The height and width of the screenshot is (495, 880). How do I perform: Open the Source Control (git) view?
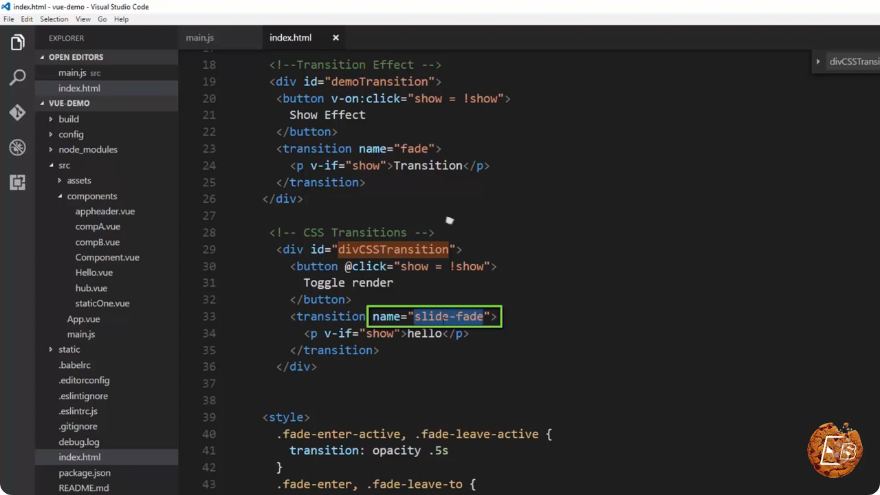coord(17,112)
